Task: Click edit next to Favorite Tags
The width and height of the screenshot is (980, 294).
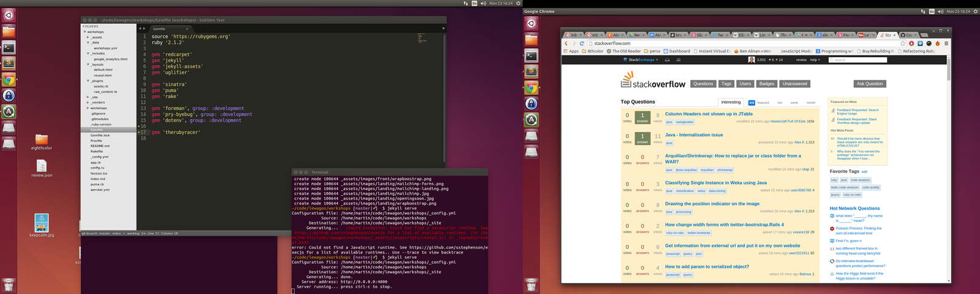Action: coord(865,172)
